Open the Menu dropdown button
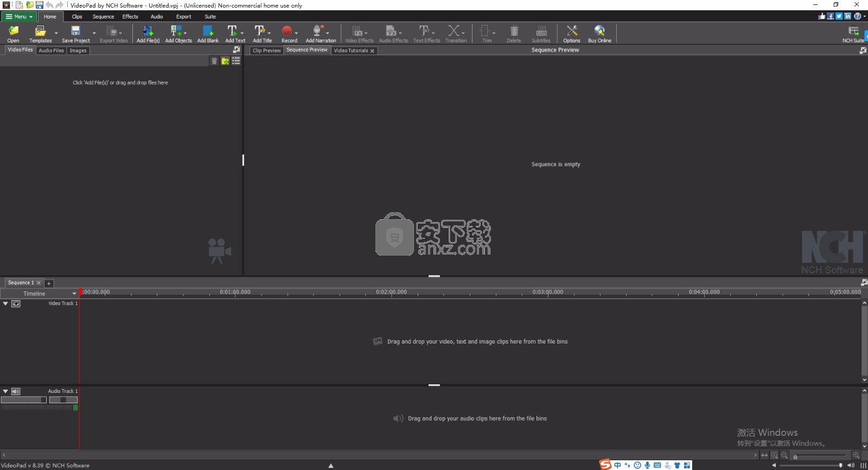 click(19, 16)
